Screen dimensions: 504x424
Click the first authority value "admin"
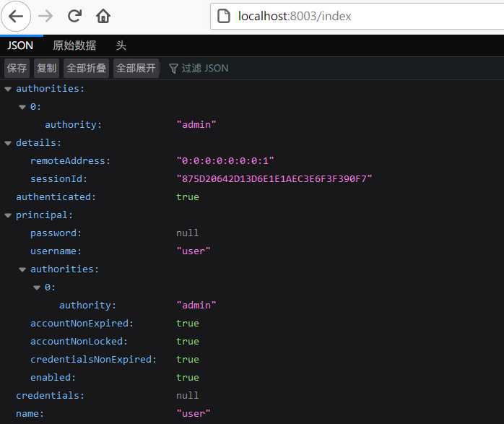click(x=196, y=125)
